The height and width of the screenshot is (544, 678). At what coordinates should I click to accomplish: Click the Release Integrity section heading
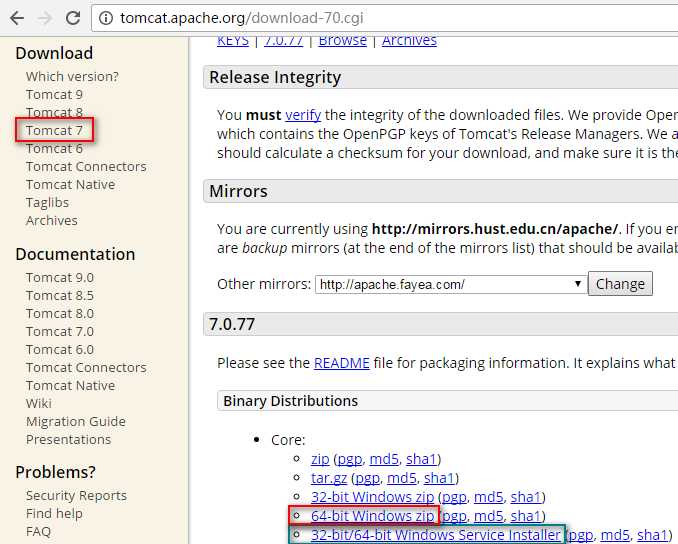tap(275, 77)
